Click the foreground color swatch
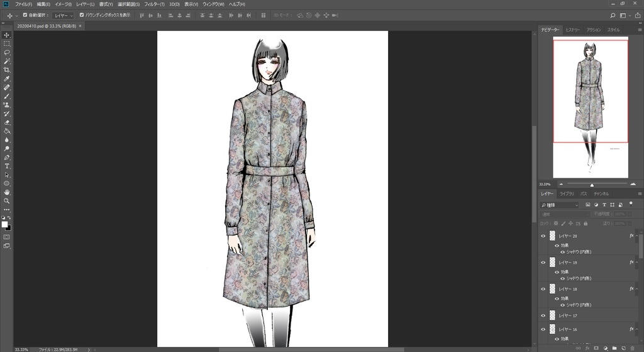The image size is (644, 352). pos(4,224)
